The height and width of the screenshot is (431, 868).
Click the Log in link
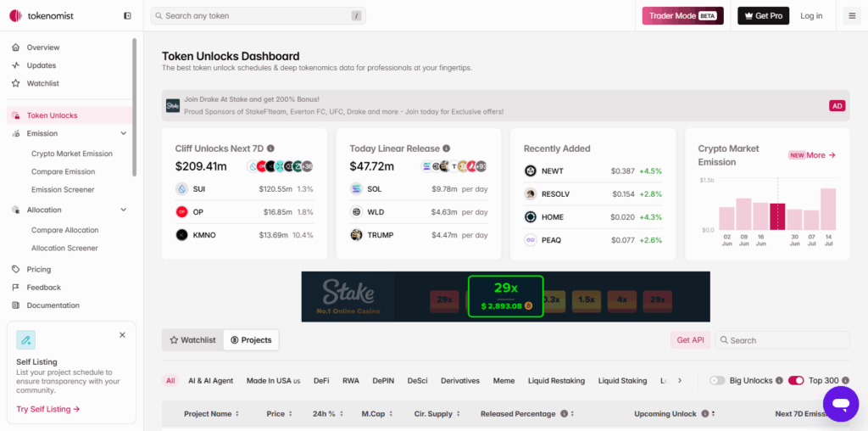tap(811, 16)
